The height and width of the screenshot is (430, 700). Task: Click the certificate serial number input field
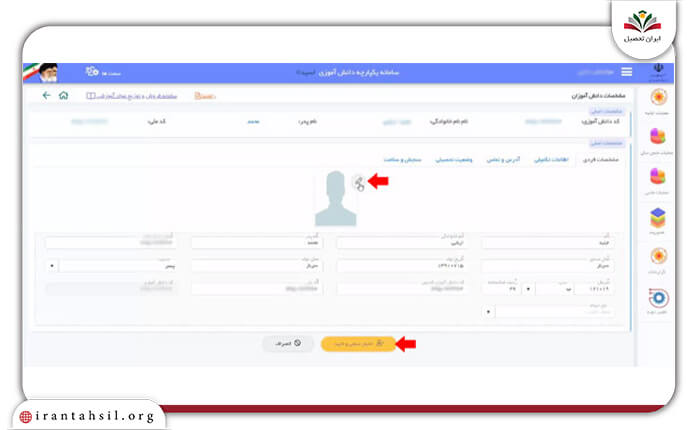point(594,289)
